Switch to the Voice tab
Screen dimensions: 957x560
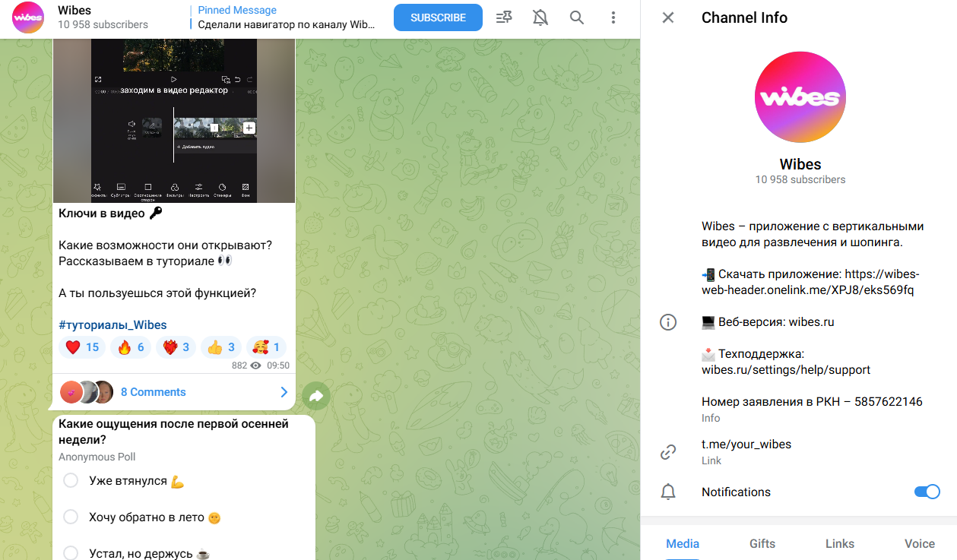click(920, 543)
